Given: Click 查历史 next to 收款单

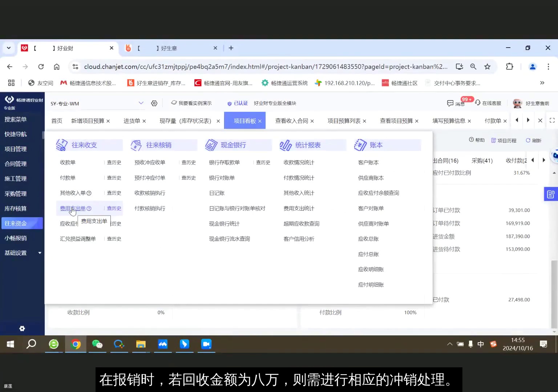Looking at the screenshot, I should point(114,162).
